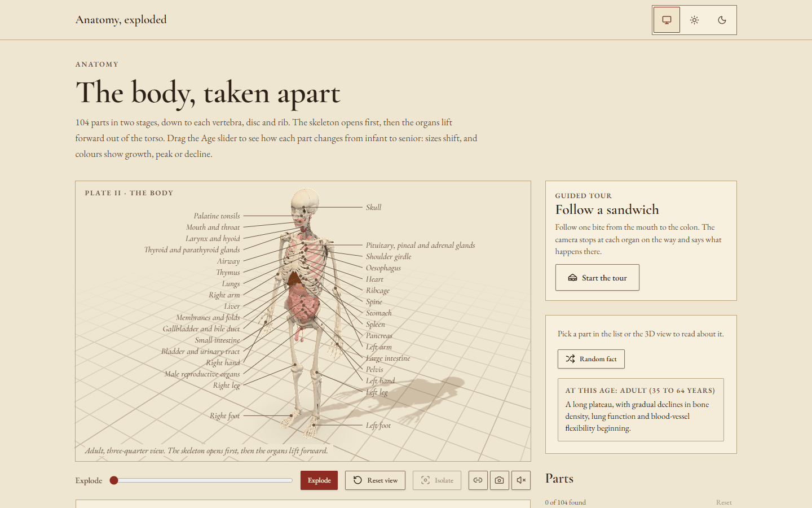The width and height of the screenshot is (812, 508).
Task: Select the Skull label in the 3D view
Action: [373, 208]
